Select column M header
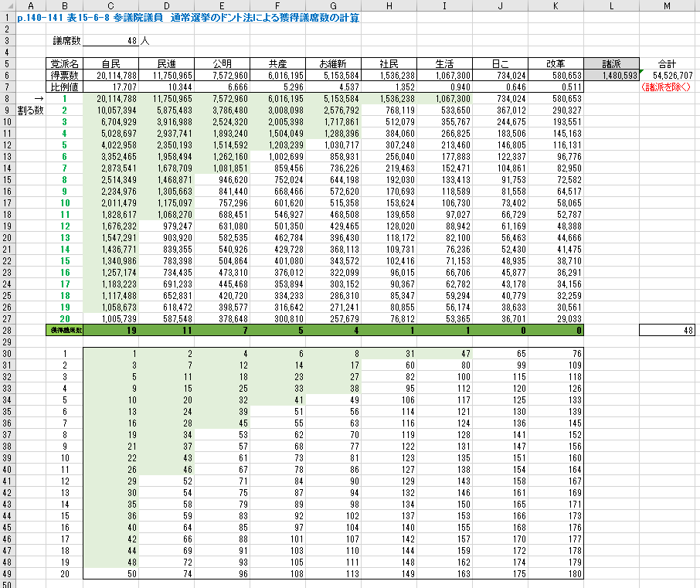Image resolution: width=700 pixels, height=588 pixels. click(x=667, y=6)
